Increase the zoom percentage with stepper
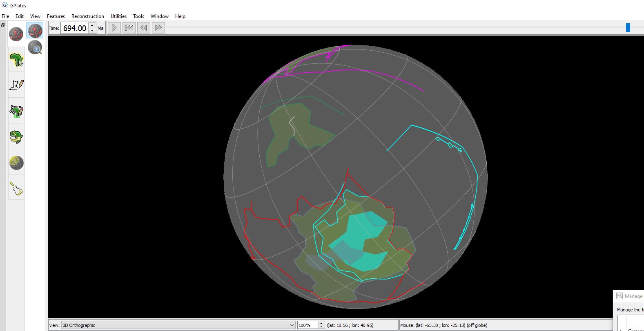Image resolution: width=644 pixels, height=331 pixels. [x=321, y=323]
